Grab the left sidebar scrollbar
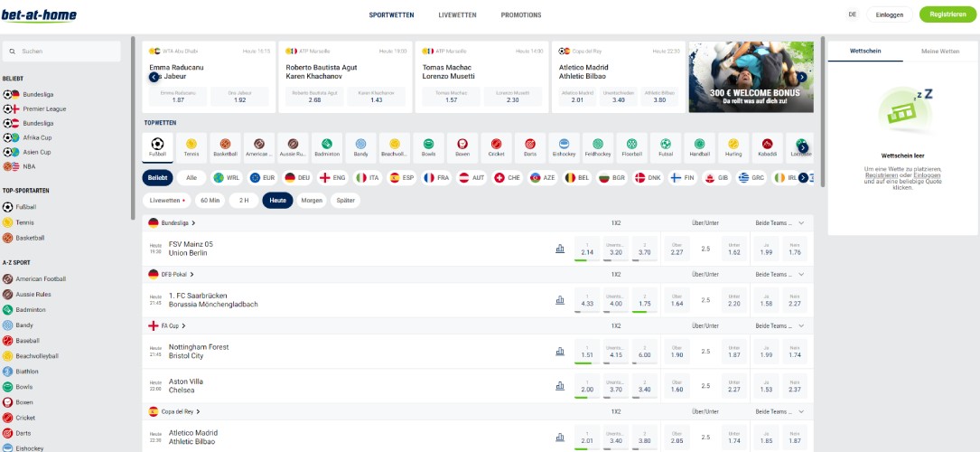The height and width of the screenshot is (452, 980). tap(133, 128)
